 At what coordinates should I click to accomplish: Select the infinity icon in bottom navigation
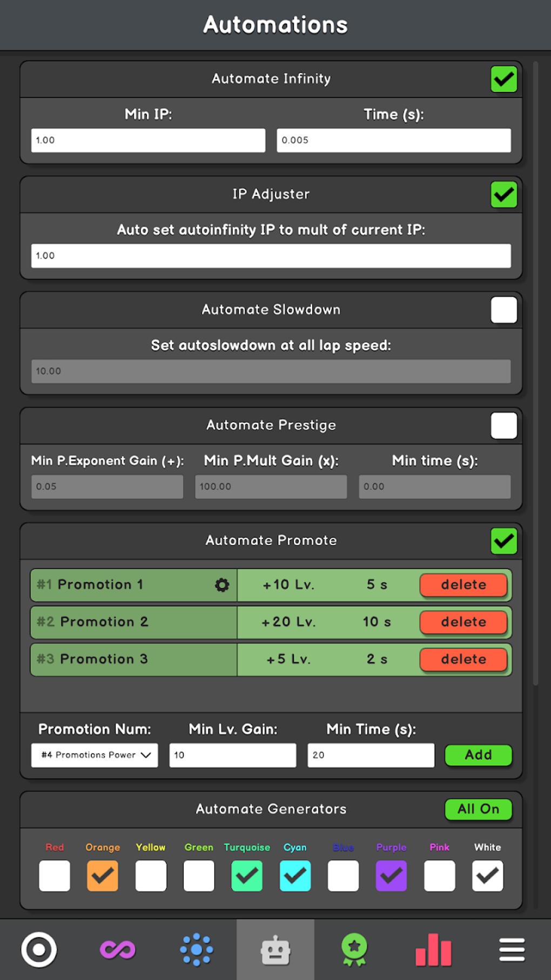coord(118,950)
